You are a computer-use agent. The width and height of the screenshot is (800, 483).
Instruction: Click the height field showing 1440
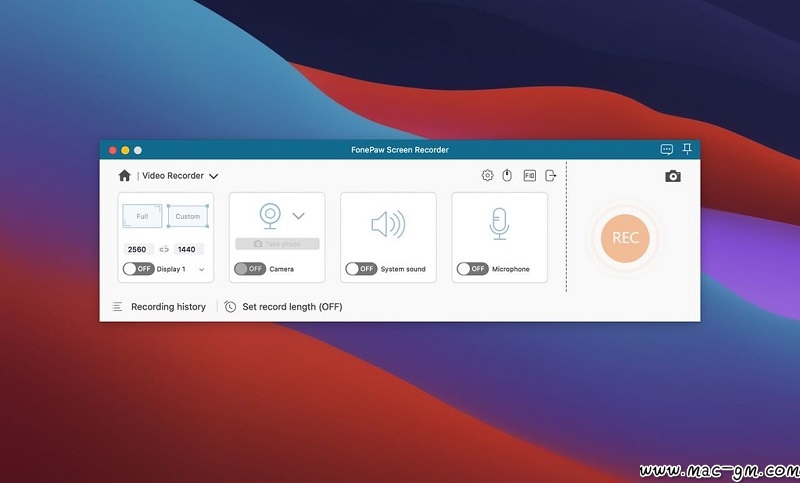(x=187, y=249)
